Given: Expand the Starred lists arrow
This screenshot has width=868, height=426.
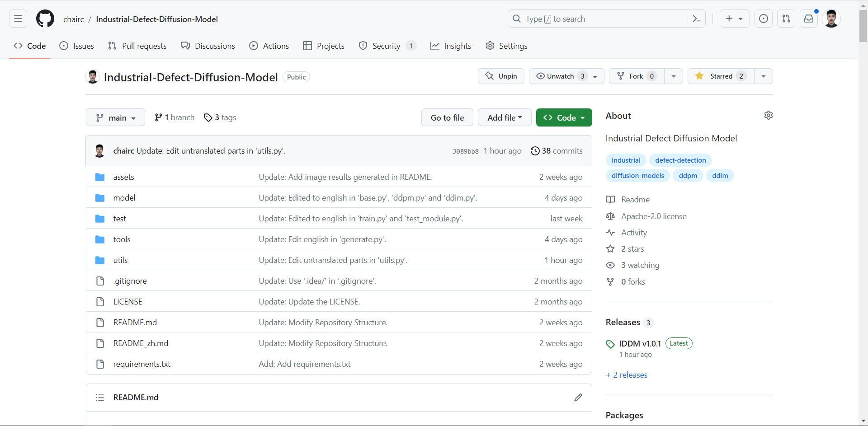Looking at the screenshot, I should [x=764, y=76].
